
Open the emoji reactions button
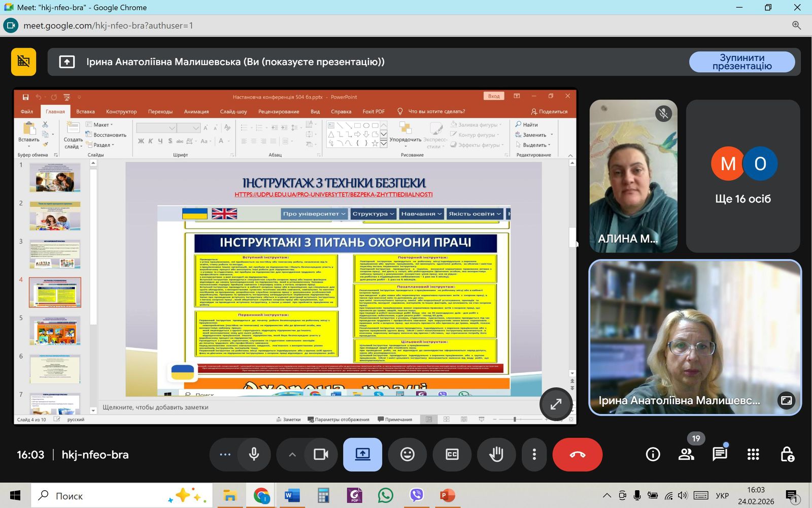coord(407,455)
